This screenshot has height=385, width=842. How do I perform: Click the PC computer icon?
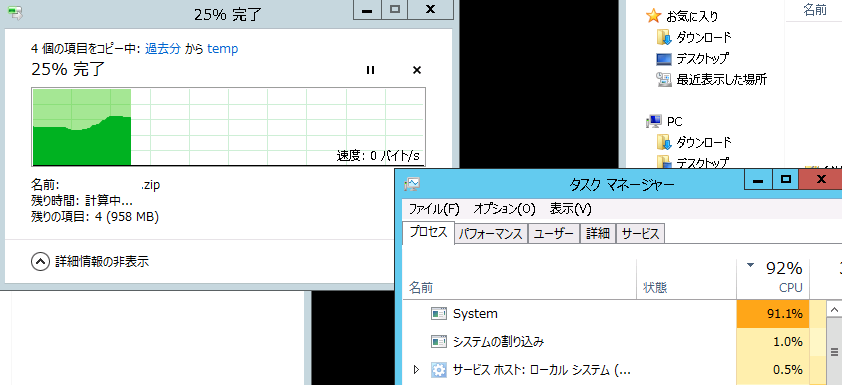(x=654, y=122)
